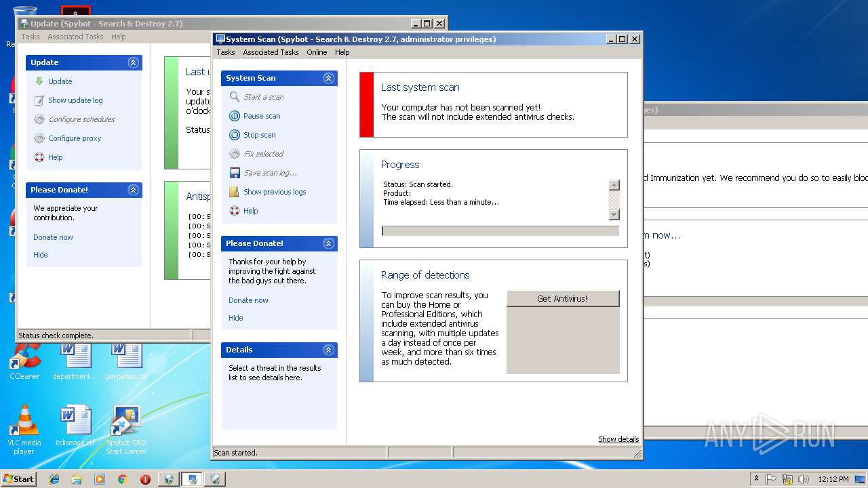Click Donate now in Update window

tap(53, 237)
